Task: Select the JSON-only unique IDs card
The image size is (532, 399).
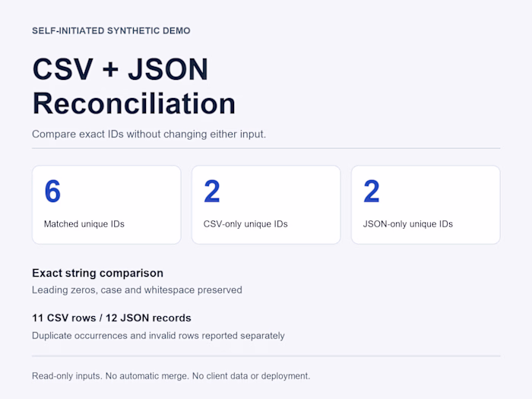Action: tap(426, 204)
